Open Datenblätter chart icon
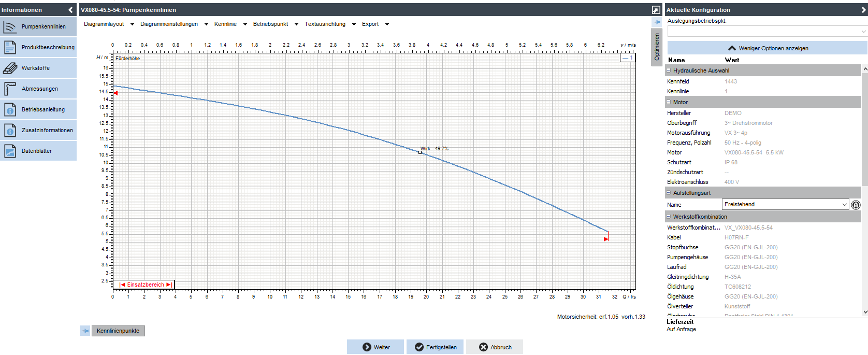Image resolution: width=868 pixels, height=355 pixels. (x=10, y=151)
